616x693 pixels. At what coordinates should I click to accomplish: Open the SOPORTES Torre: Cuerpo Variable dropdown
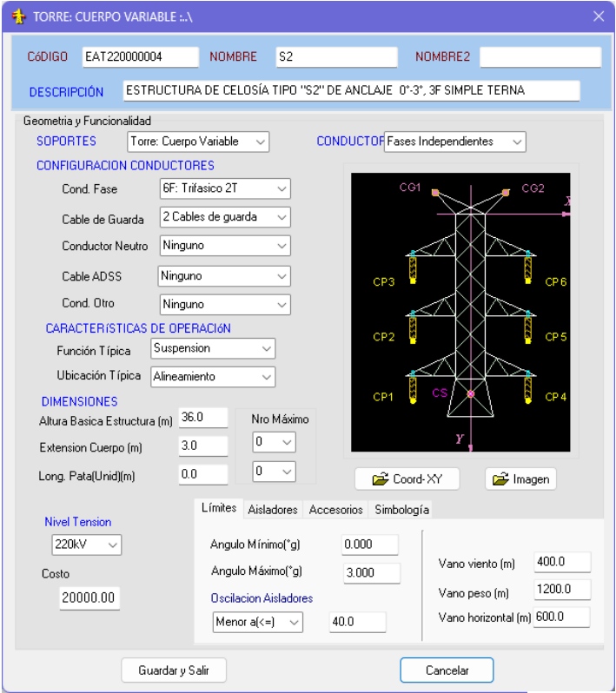198,142
